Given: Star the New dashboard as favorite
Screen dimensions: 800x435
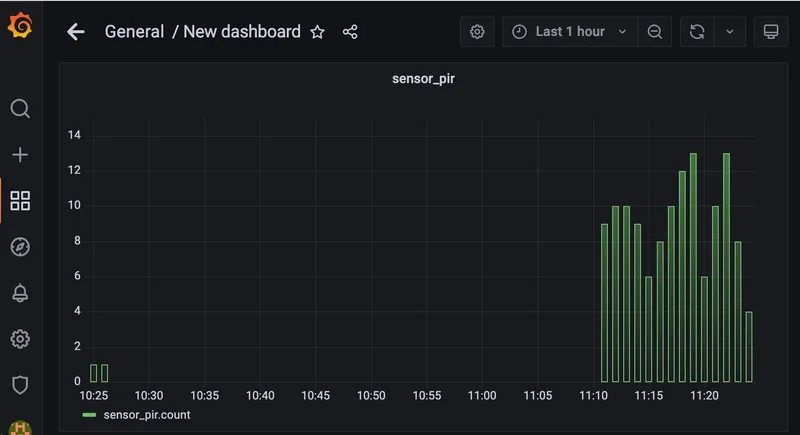Looking at the screenshot, I should tap(317, 32).
